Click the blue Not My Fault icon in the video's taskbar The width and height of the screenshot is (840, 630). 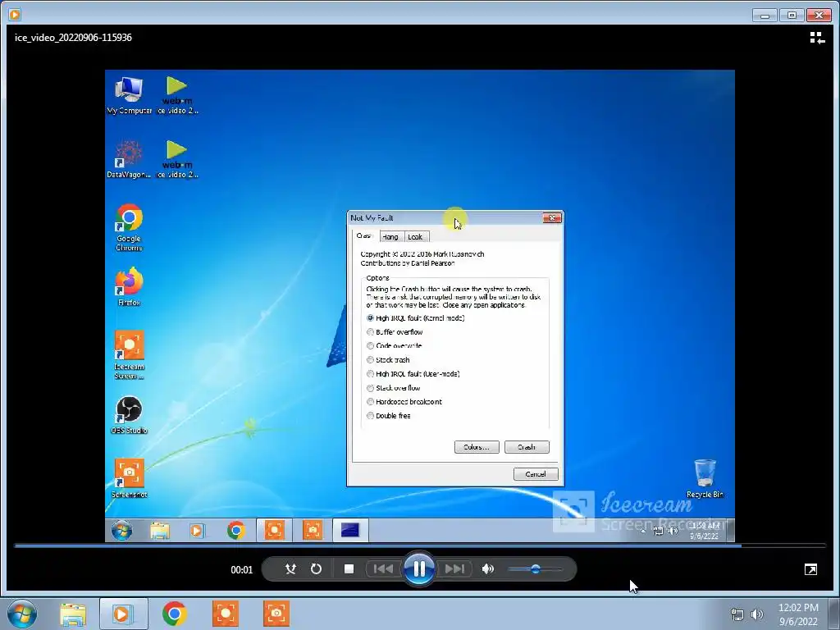[350, 531]
